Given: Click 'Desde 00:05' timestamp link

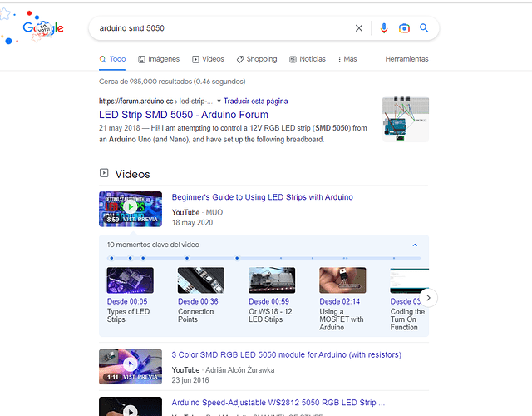Looking at the screenshot, I should pos(127,301).
